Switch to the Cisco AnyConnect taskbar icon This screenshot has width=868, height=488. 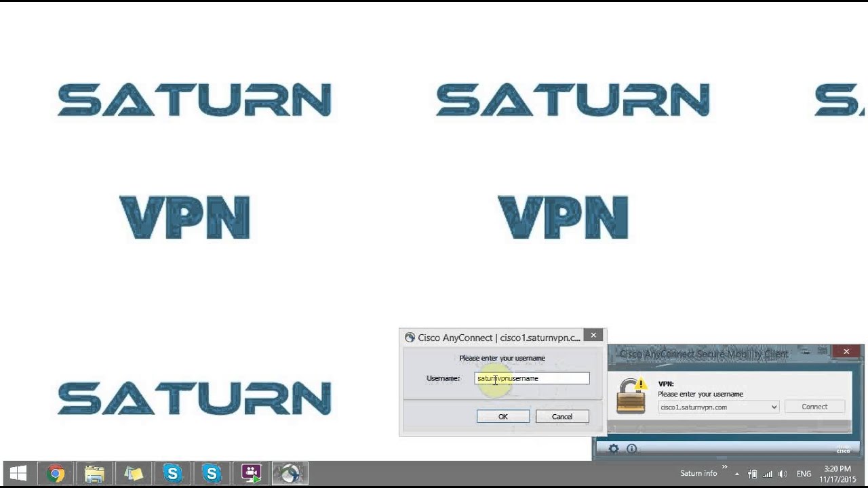[290, 473]
